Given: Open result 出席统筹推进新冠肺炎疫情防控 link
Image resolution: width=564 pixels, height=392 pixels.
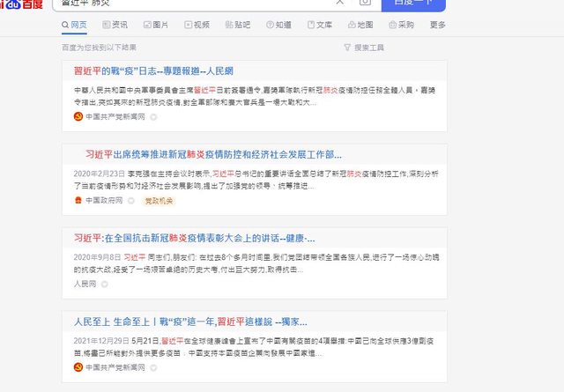Looking at the screenshot, I should [213, 155].
